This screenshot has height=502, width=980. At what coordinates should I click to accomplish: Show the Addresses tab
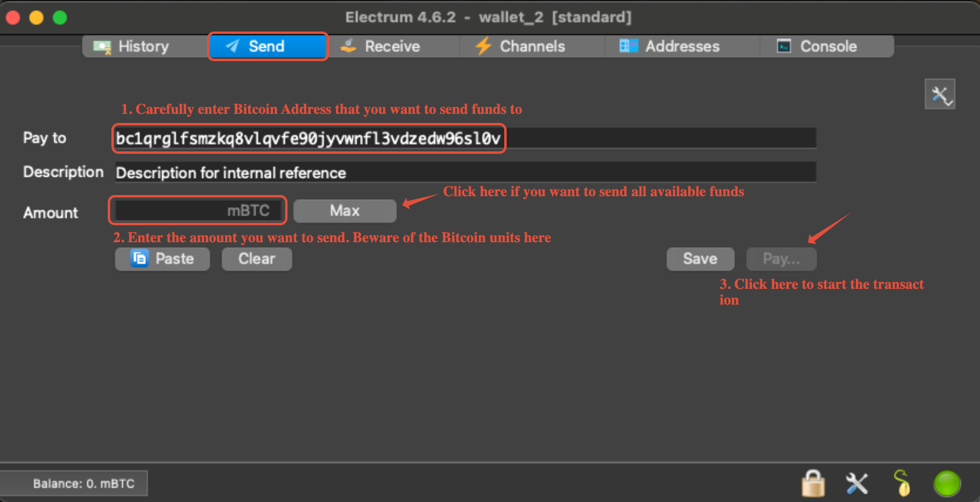coord(682,47)
